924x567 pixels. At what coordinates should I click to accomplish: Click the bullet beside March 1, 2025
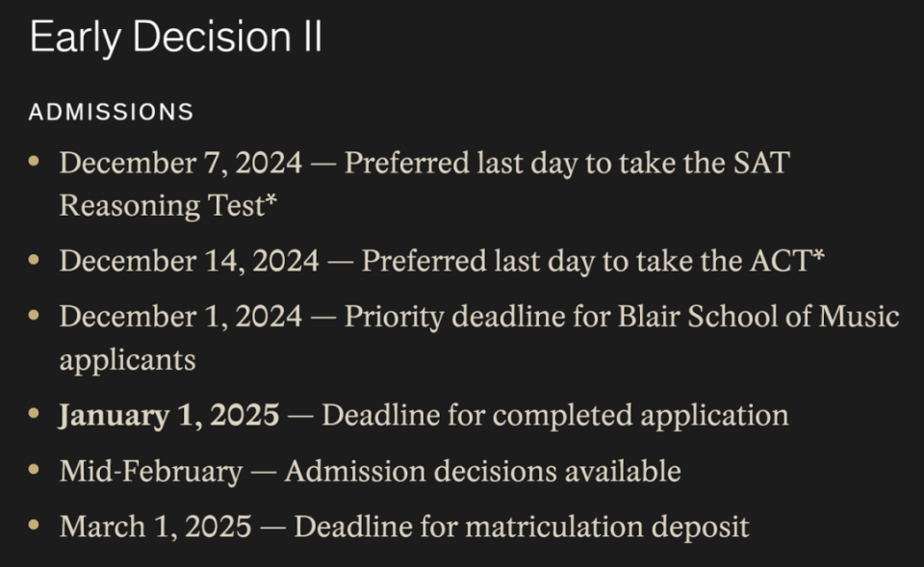[x=35, y=526]
